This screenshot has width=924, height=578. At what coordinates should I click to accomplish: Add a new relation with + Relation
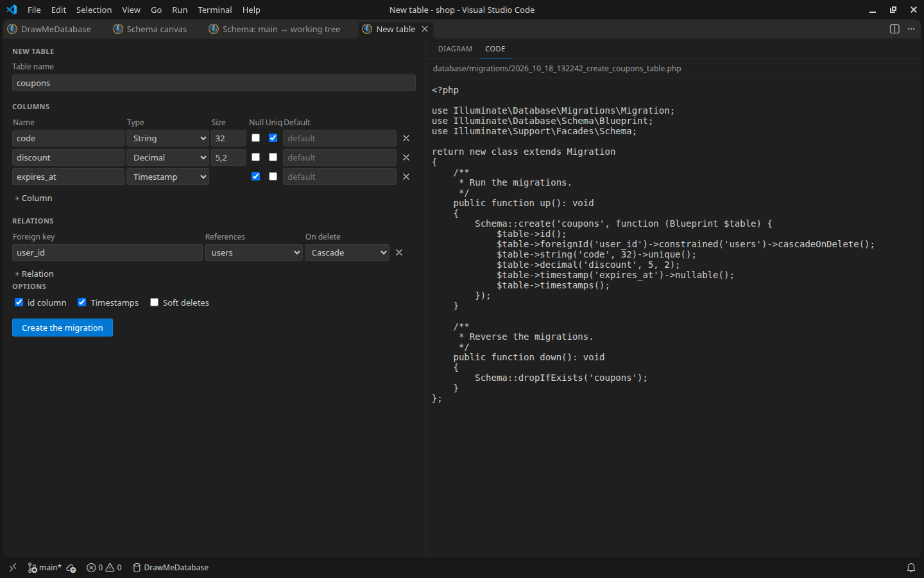34,274
